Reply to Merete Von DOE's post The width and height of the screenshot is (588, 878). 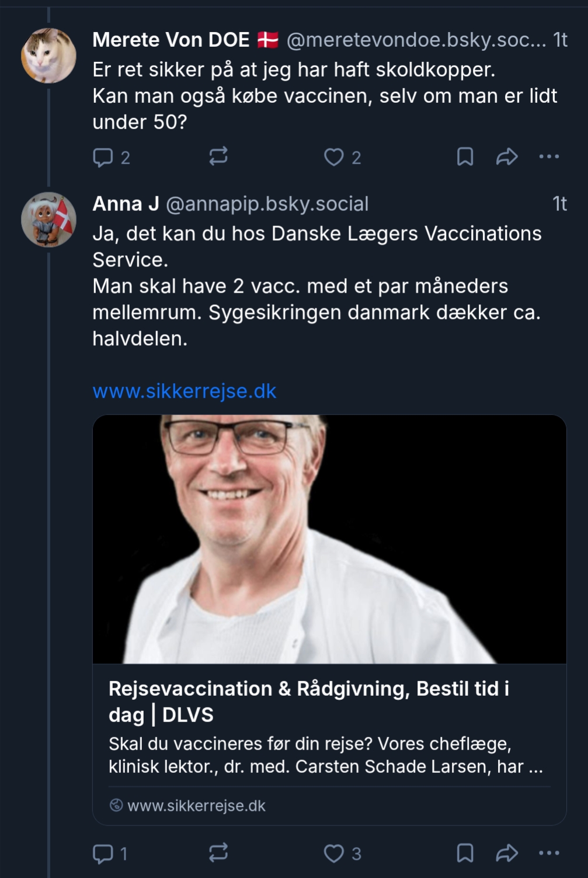[103, 157]
